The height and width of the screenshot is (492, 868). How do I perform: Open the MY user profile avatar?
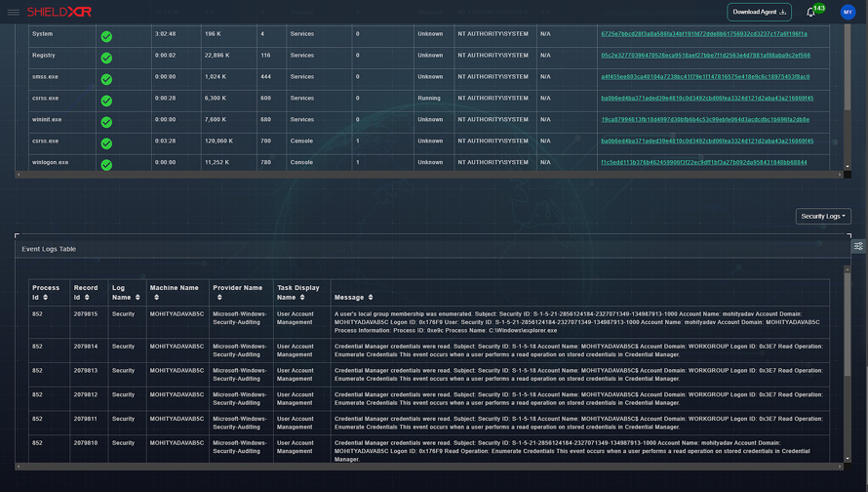(x=848, y=13)
